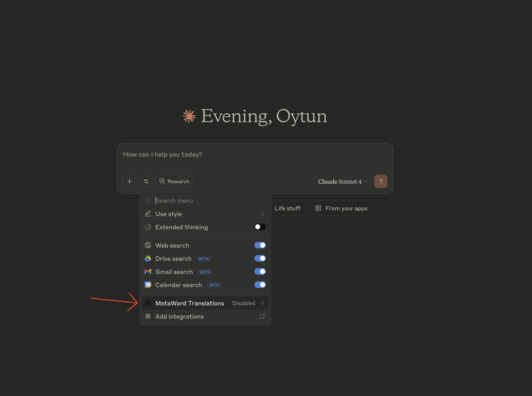Viewport: 532px width, 396px height.
Task: Disable the Drive search toggle
Action: coord(260,258)
